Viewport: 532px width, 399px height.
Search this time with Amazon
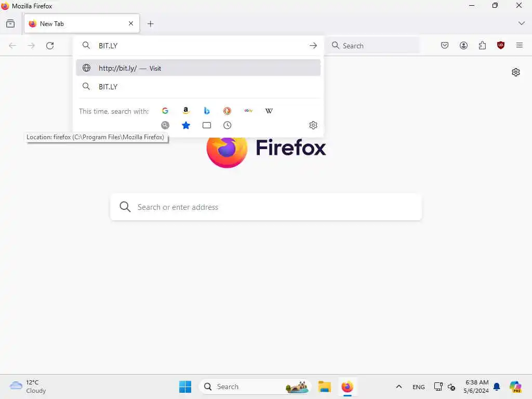tap(186, 111)
